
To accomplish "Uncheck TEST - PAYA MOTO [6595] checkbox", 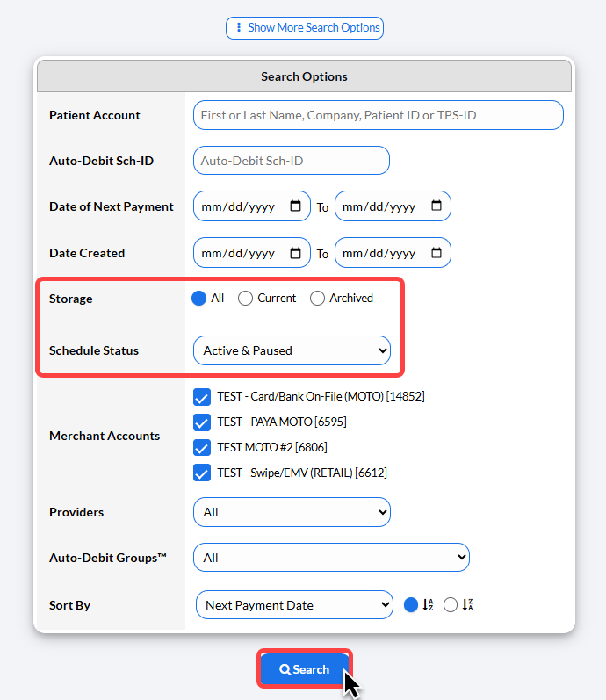I will pos(202,422).
